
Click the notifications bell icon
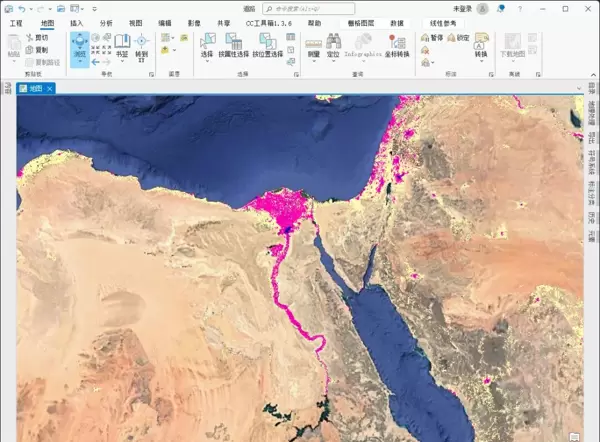(500, 8)
